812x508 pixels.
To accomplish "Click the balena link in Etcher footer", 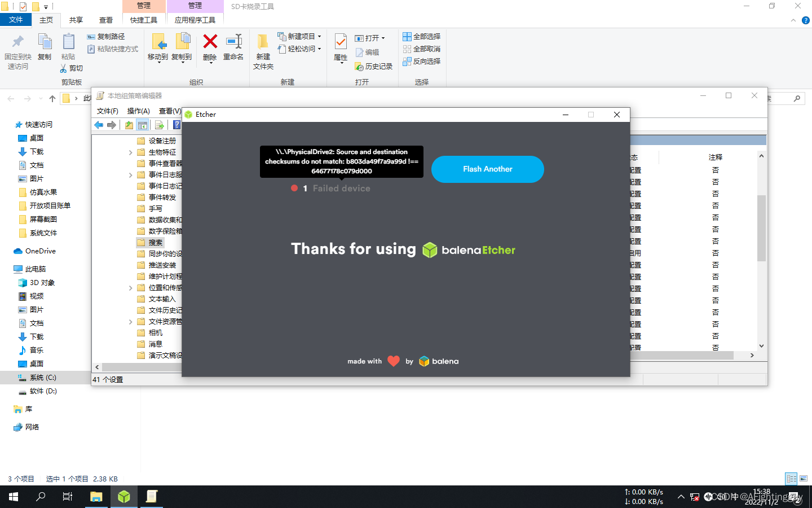I will pyautogui.click(x=439, y=361).
